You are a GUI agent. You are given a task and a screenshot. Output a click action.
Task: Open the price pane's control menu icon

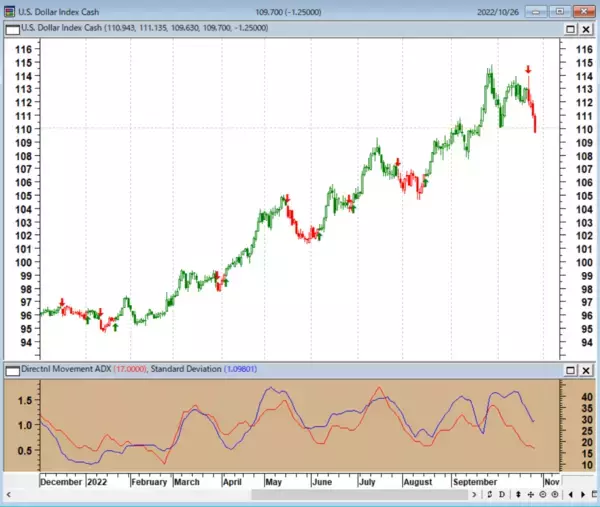pos(11,28)
